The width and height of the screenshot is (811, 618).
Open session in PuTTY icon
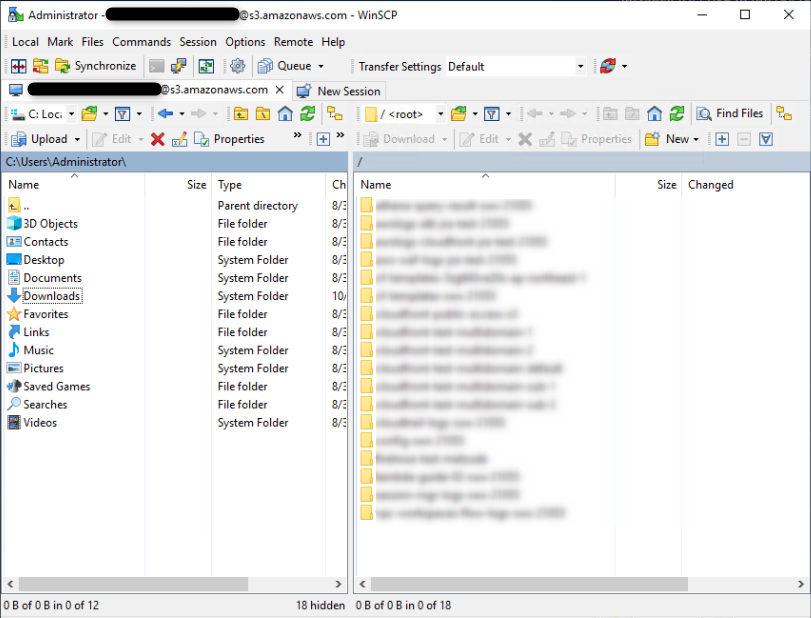click(178, 66)
